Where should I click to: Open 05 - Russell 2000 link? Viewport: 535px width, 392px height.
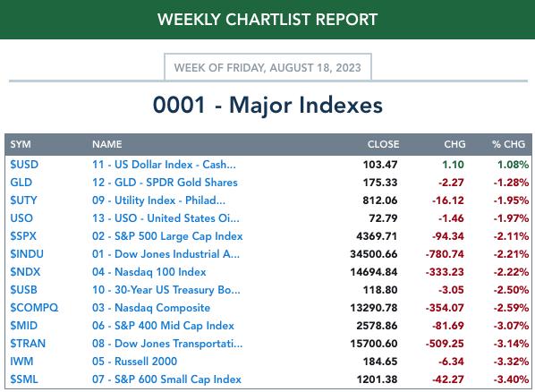(x=135, y=362)
